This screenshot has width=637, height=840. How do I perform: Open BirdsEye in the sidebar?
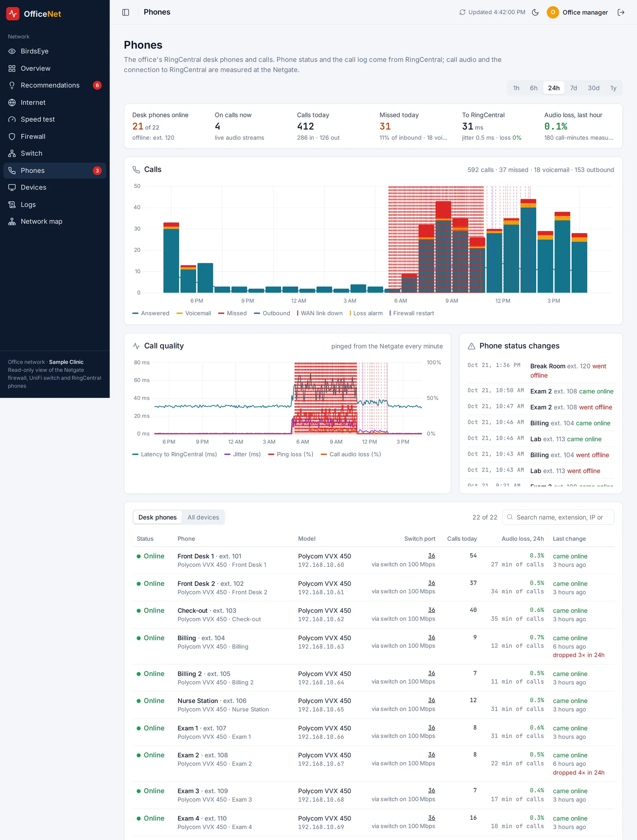(55, 51)
